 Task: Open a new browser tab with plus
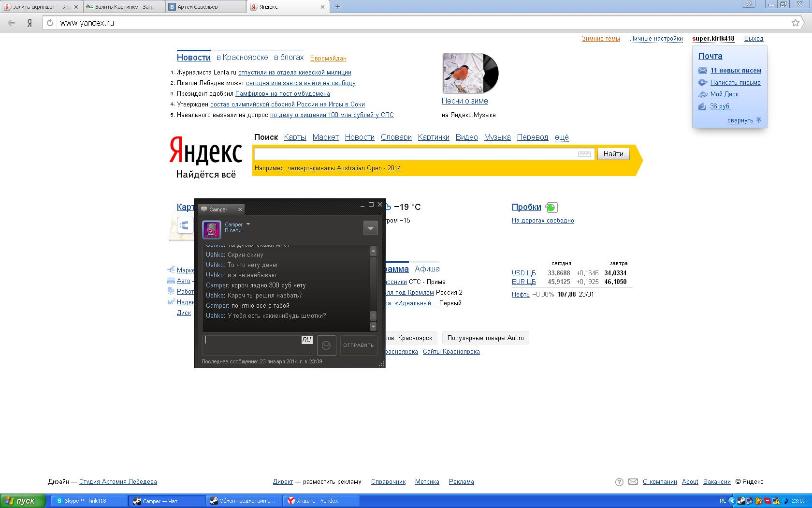click(x=338, y=7)
